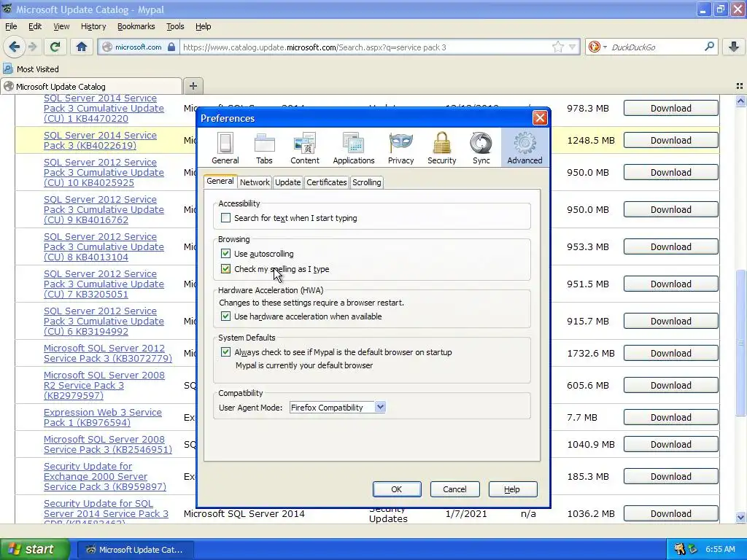Open the Tools menu
Image resolution: width=747 pixels, height=560 pixels.
(175, 26)
